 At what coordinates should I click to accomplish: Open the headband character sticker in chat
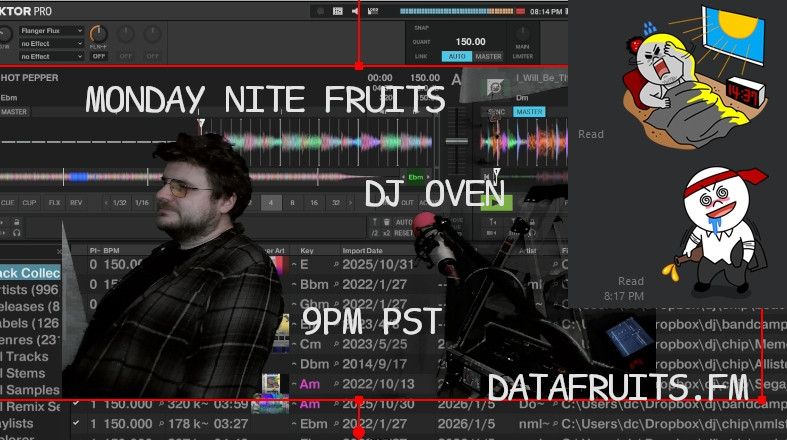click(x=716, y=233)
